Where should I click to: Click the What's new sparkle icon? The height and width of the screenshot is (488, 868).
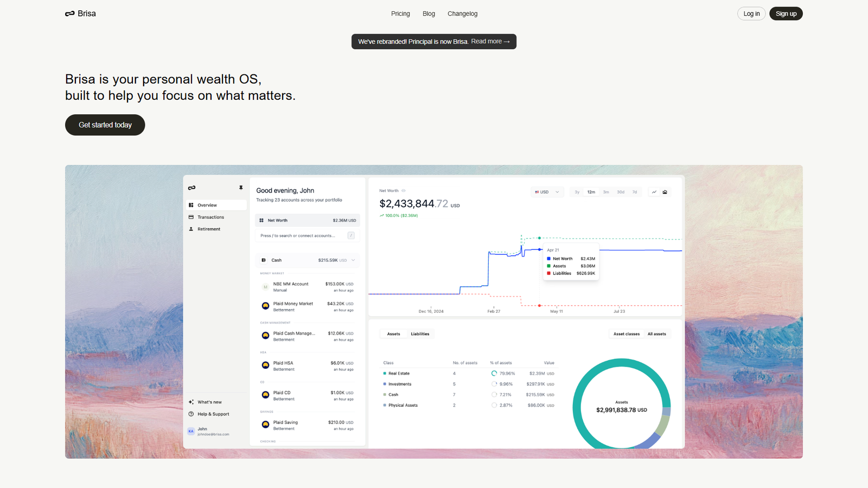(191, 402)
